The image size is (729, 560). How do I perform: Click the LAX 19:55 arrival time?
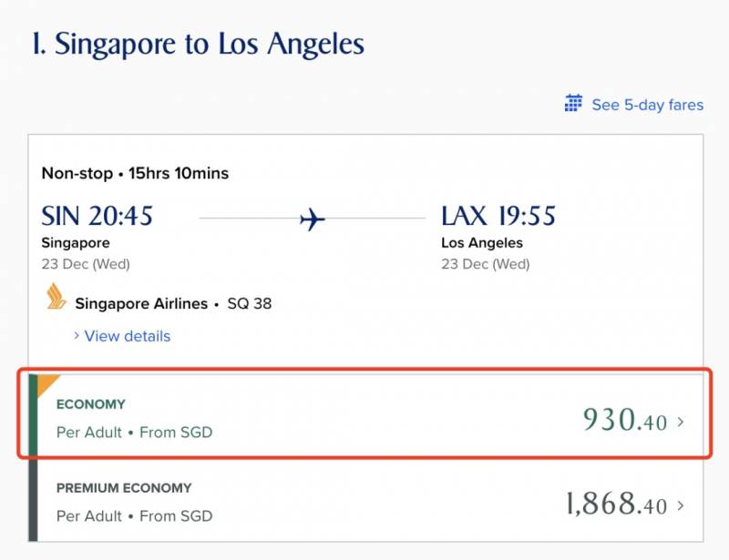[498, 217]
